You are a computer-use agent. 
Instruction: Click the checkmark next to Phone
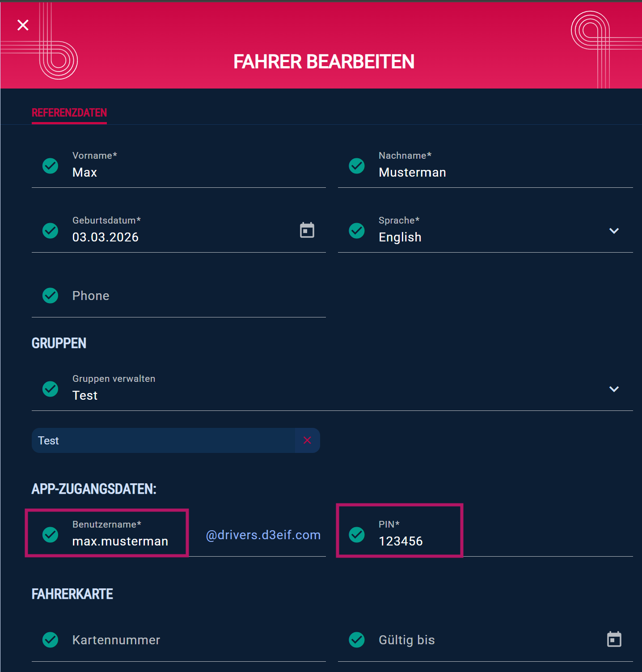50,296
